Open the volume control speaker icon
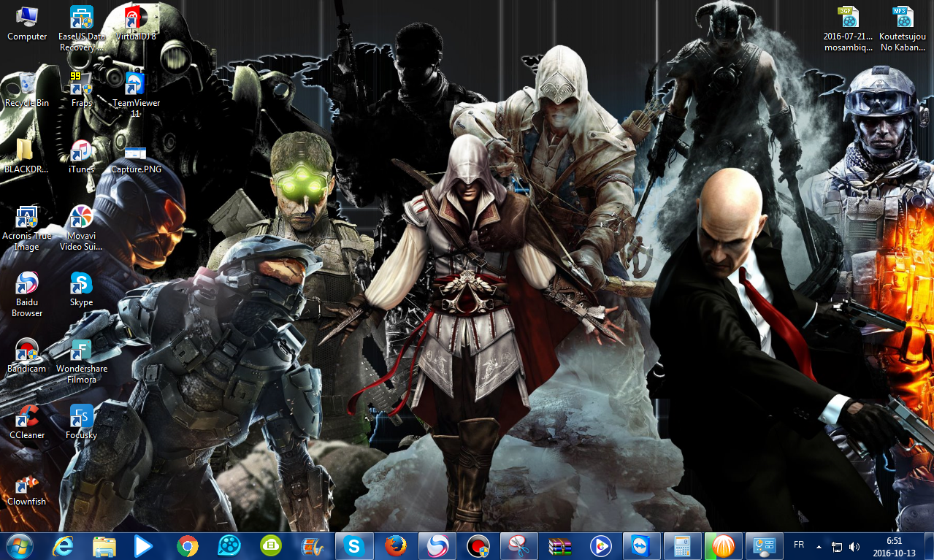 pyautogui.click(x=854, y=546)
